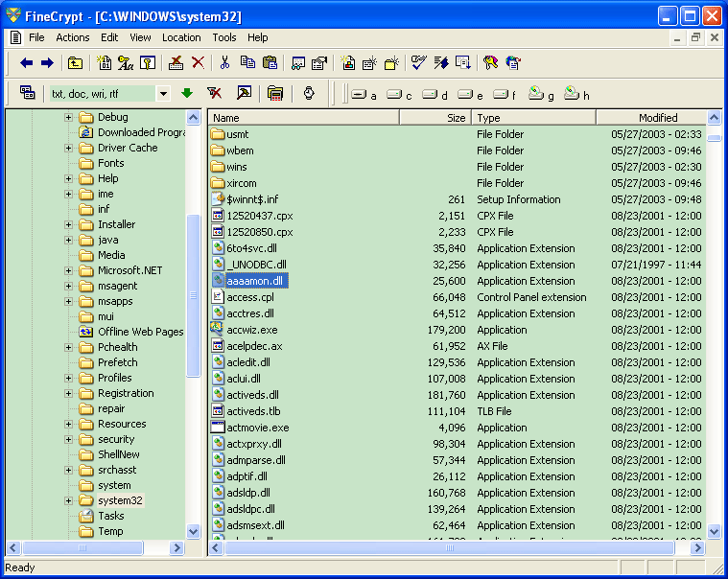The height and width of the screenshot is (579, 728).
Task: Open the Location menu
Action: (x=181, y=37)
